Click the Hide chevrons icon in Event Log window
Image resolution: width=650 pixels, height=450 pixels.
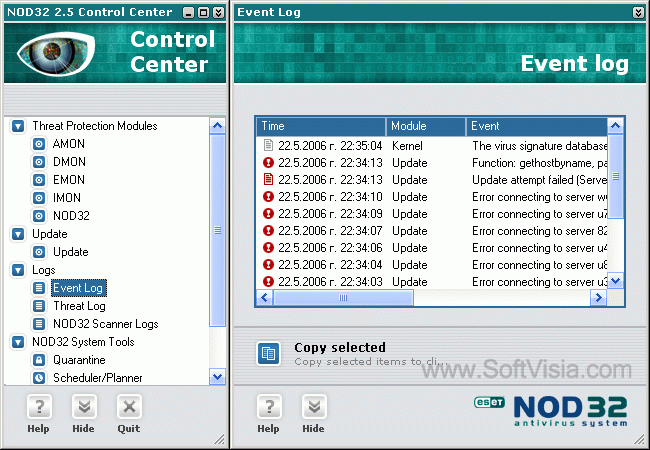[314, 406]
